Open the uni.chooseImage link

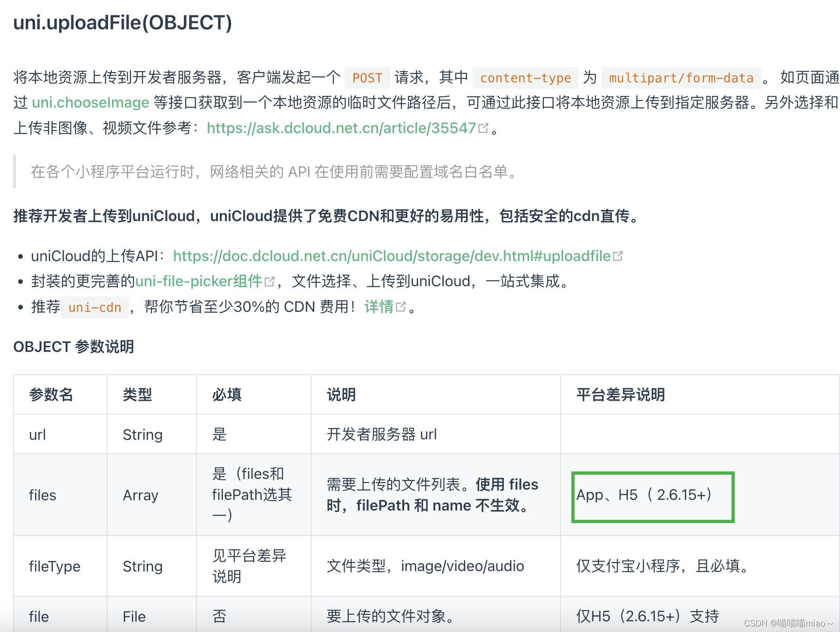[x=90, y=102]
